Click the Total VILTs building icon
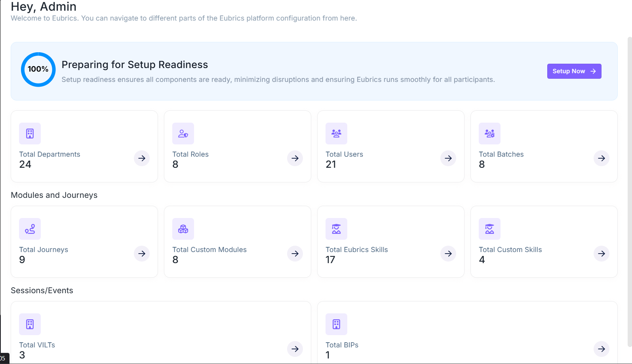This screenshot has height=364, width=632. point(30,324)
